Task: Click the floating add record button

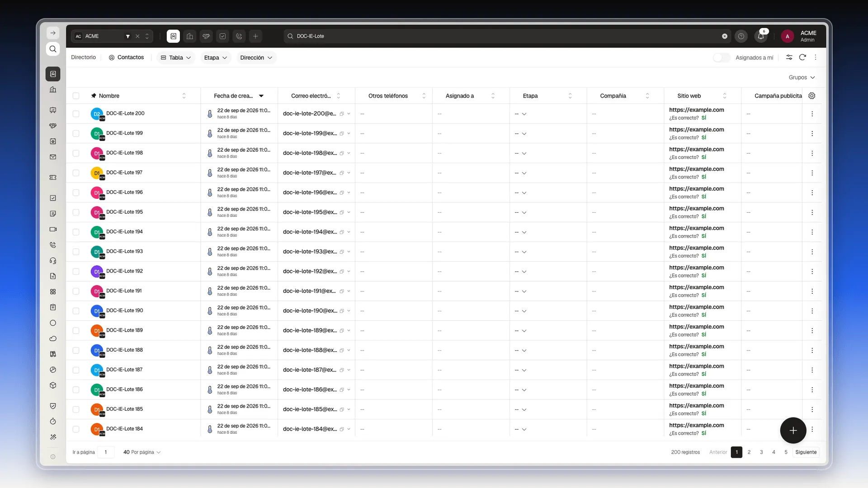Action: [793, 431]
